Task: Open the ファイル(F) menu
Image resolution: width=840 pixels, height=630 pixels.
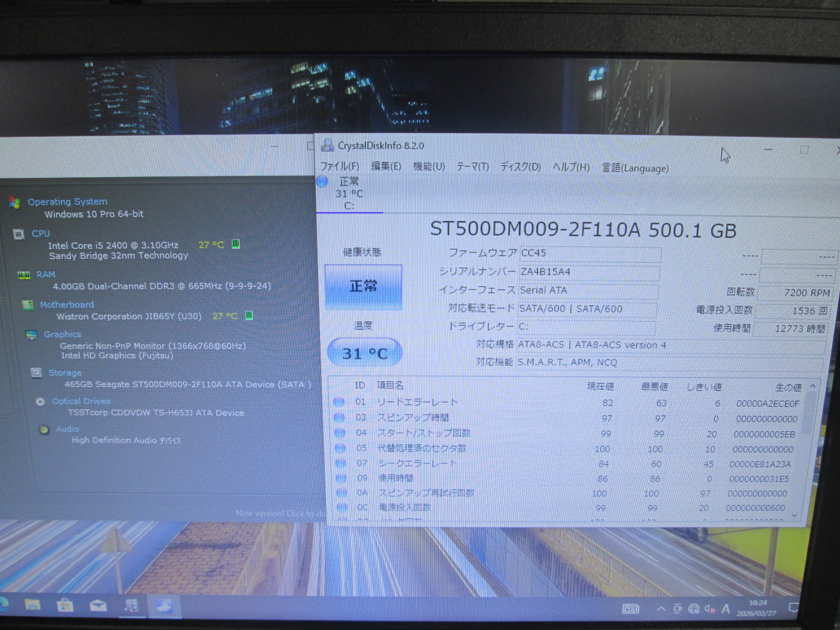Action: [x=340, y=166]
